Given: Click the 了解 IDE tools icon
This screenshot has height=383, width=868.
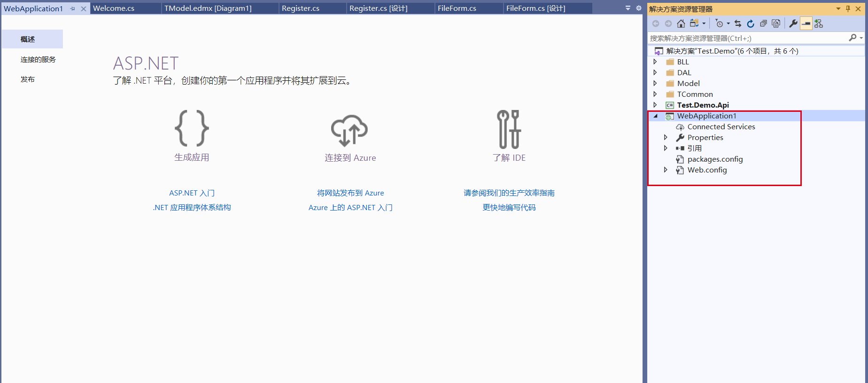Looking at the screenshot, I should point(509,129).
